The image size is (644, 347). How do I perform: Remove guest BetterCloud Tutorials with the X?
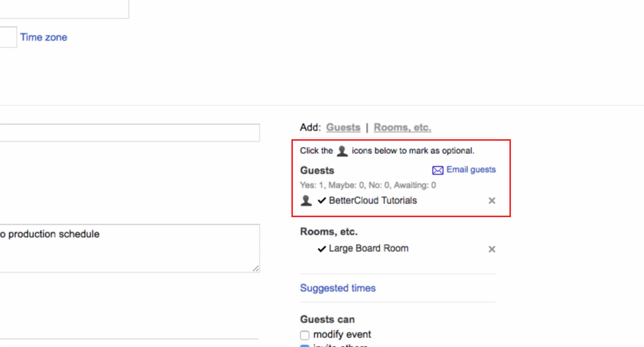pyautogui.click(x=492, y=200)
